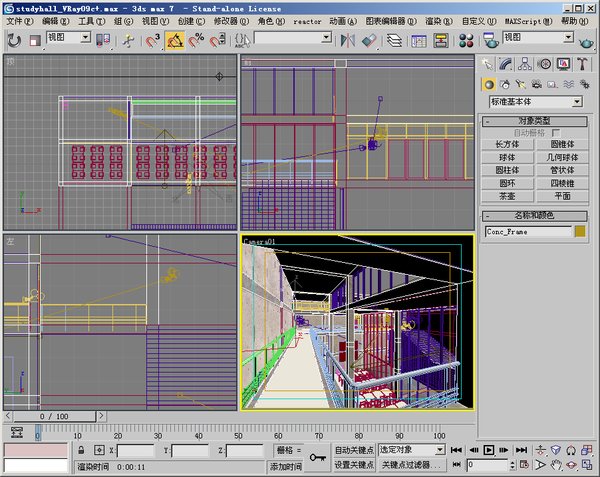Click the 平面 button
600x477 pixels.
[x=562, y=196]
